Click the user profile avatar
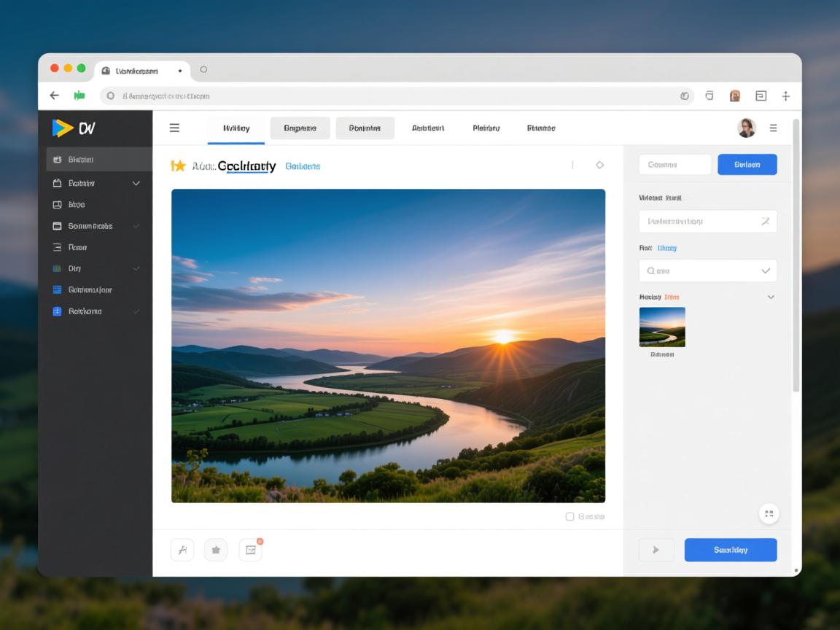Image resolution: width=840 pixels, height=630 pixels. pos(746,128)
